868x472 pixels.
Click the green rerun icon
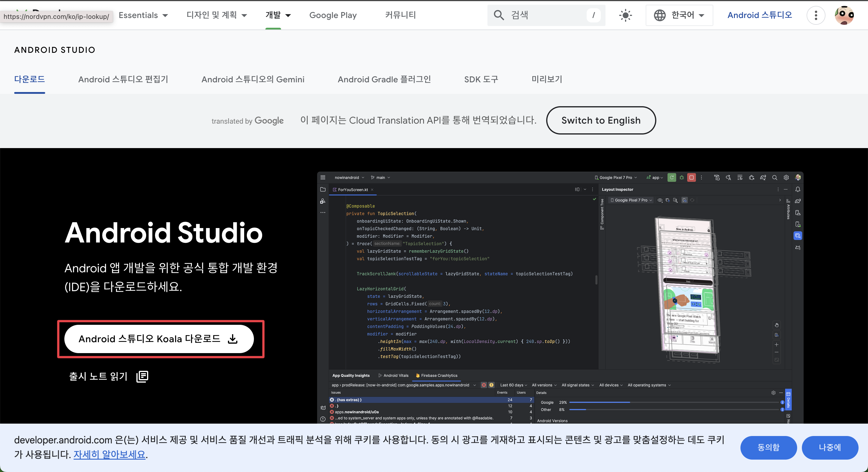click(x=671, y=177)
